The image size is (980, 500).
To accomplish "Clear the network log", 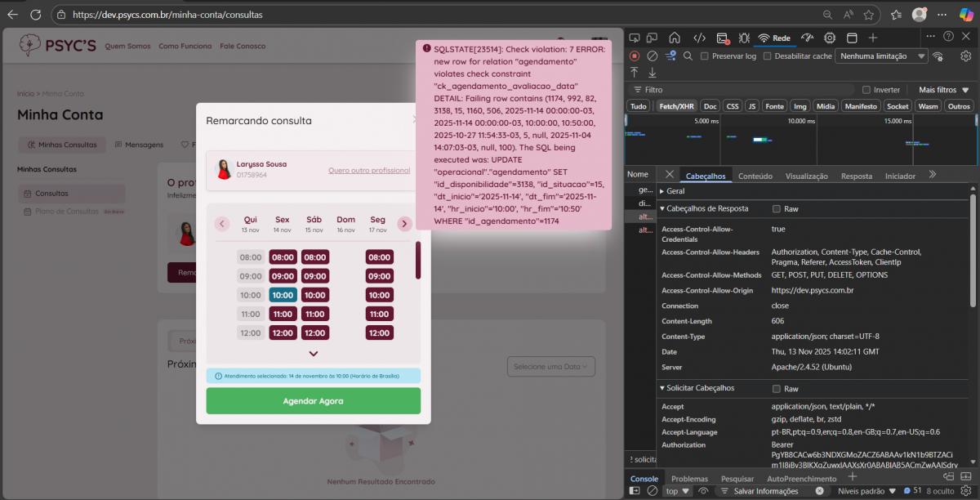I will tap(652, 56).
